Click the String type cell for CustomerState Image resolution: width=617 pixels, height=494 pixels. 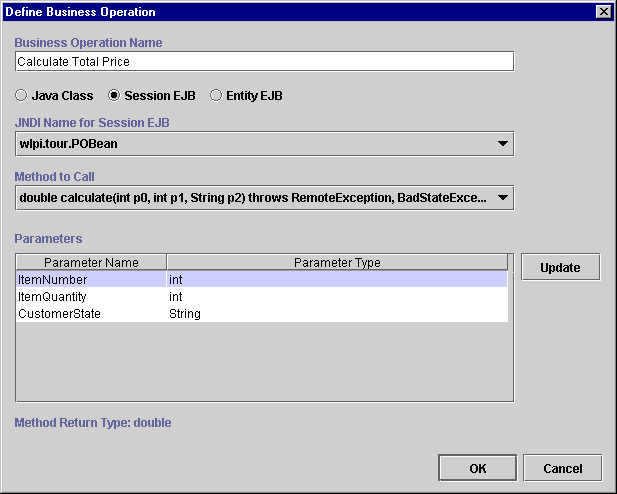[337, 313]
